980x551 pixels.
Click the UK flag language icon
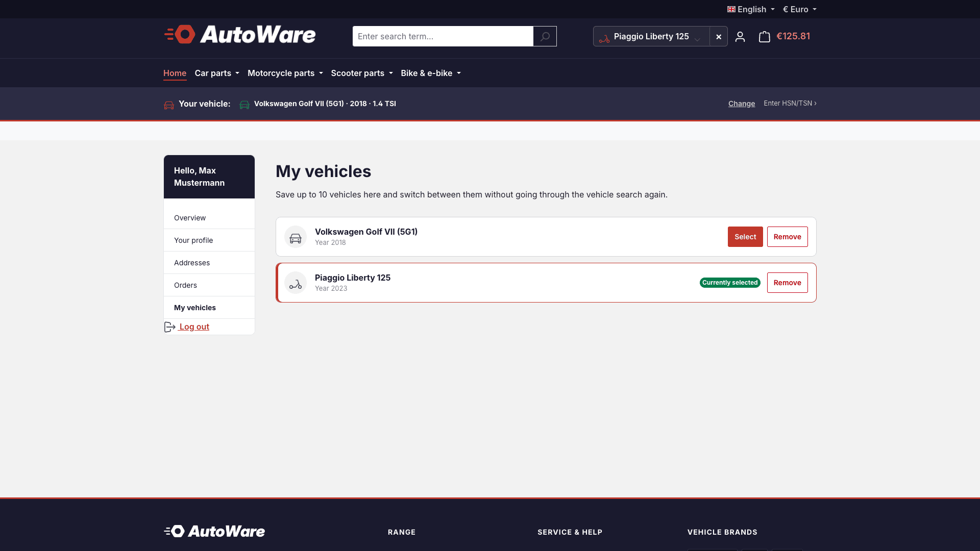731,9
